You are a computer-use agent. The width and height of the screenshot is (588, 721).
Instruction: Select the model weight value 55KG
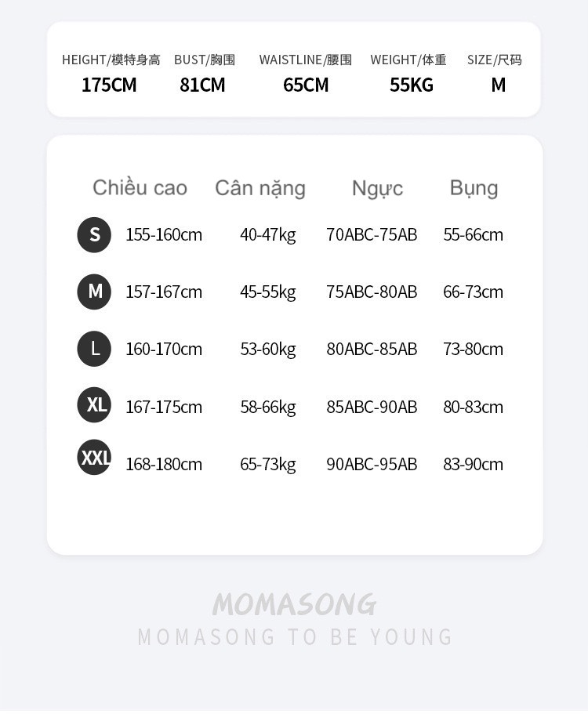[x=412, y=85]
